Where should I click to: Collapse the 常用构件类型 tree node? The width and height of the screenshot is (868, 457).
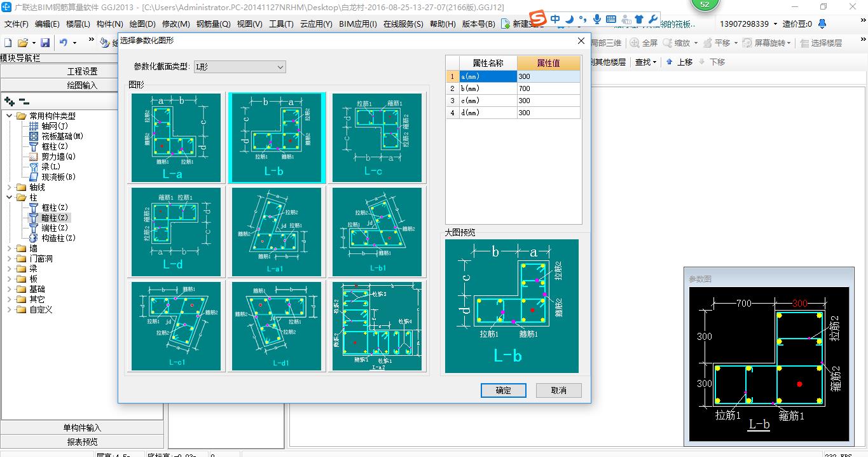(x=9, y=116)
